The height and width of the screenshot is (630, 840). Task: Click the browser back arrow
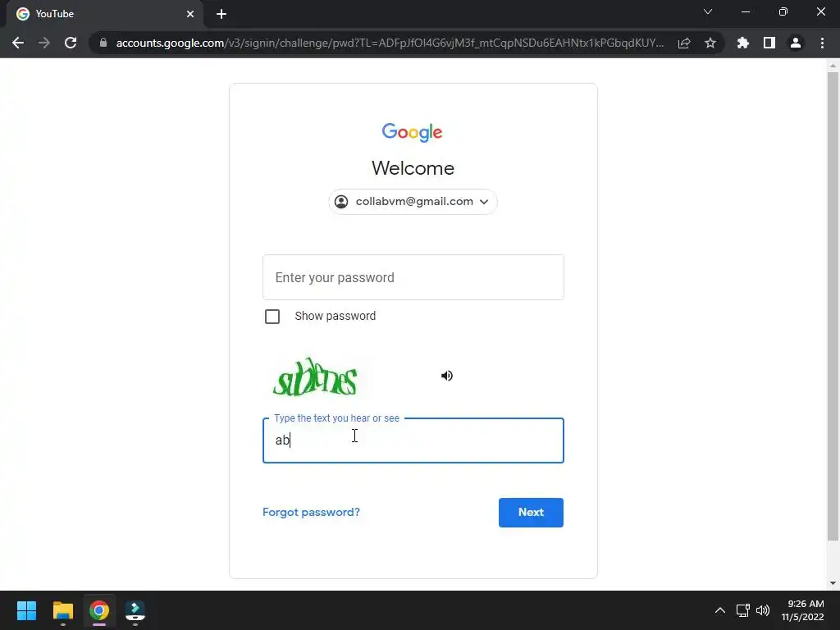18,43
